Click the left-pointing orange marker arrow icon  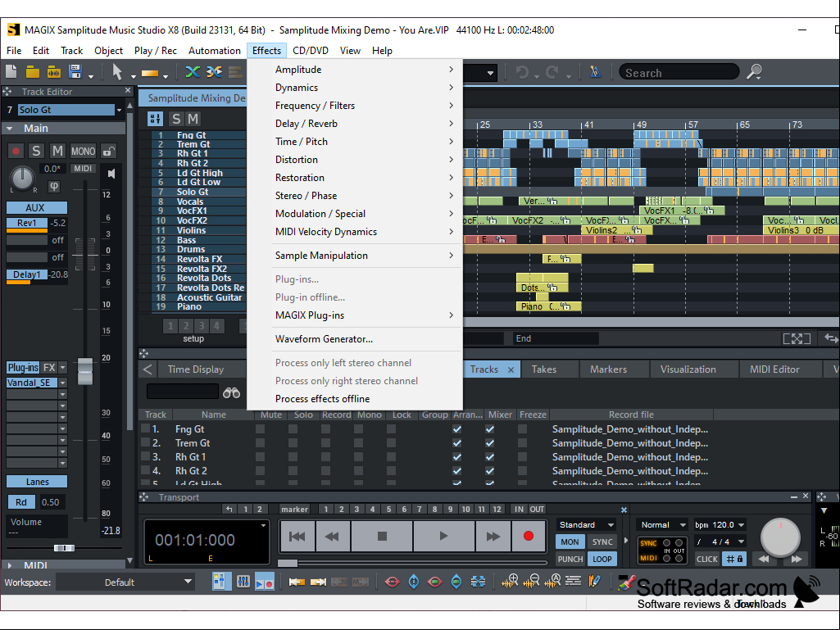pyautogui.click(x=297, y=581)
